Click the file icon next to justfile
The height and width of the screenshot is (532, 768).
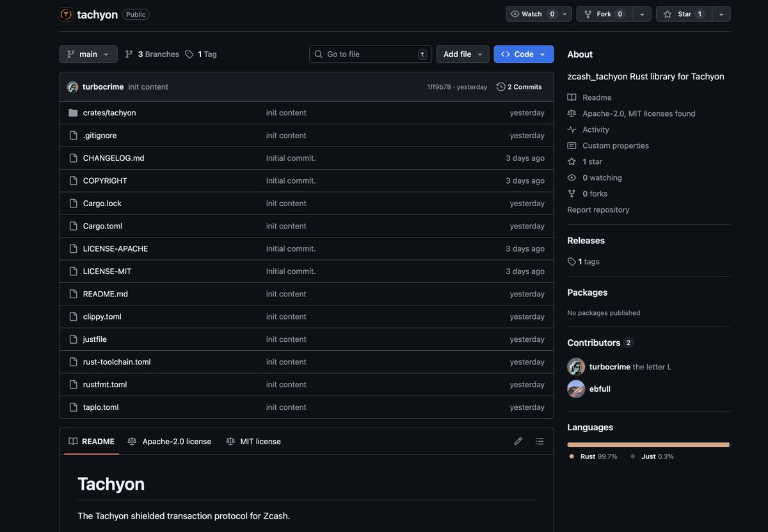[x=73, y=339]
